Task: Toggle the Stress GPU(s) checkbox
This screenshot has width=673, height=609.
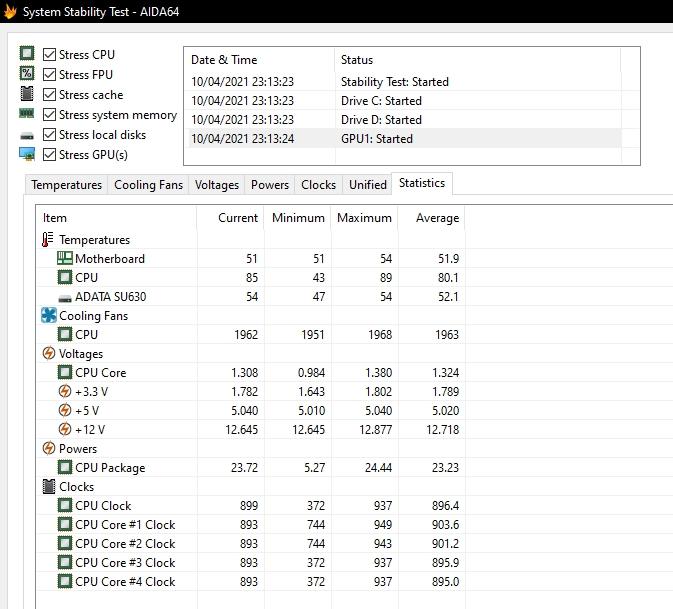Action: click(x=49, y=155)
